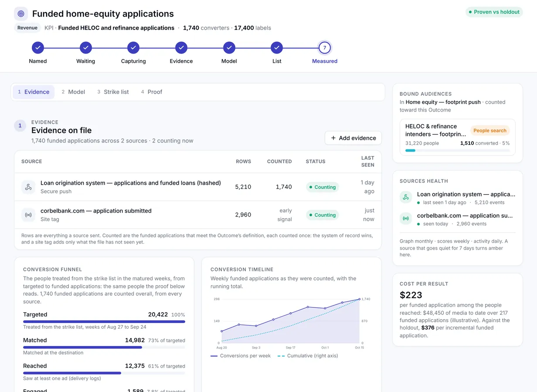Click the 1,740 counted cell
537x392 pixels.
point(284,187)
